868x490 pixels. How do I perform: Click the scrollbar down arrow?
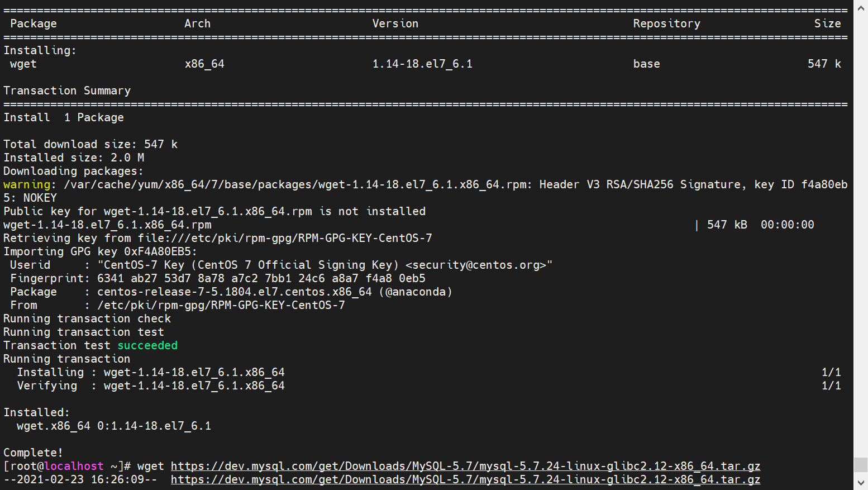pos(861,483)
